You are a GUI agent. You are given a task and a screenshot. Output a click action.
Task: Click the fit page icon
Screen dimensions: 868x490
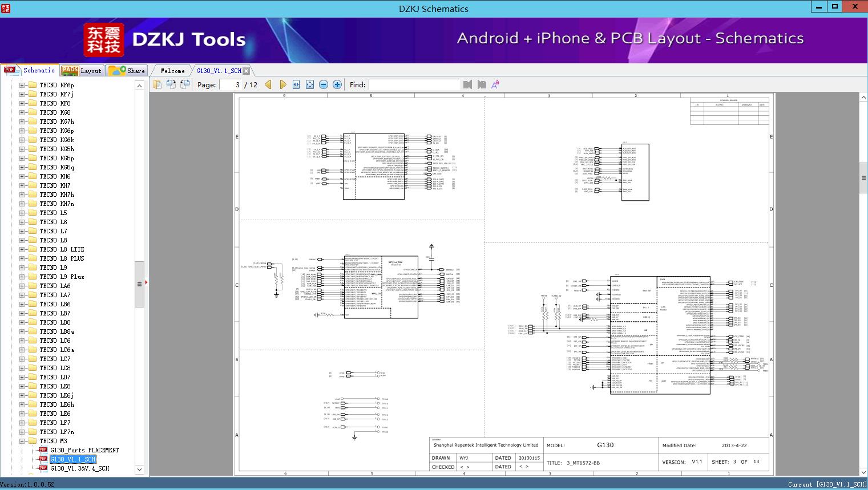[x=310, y=84]
